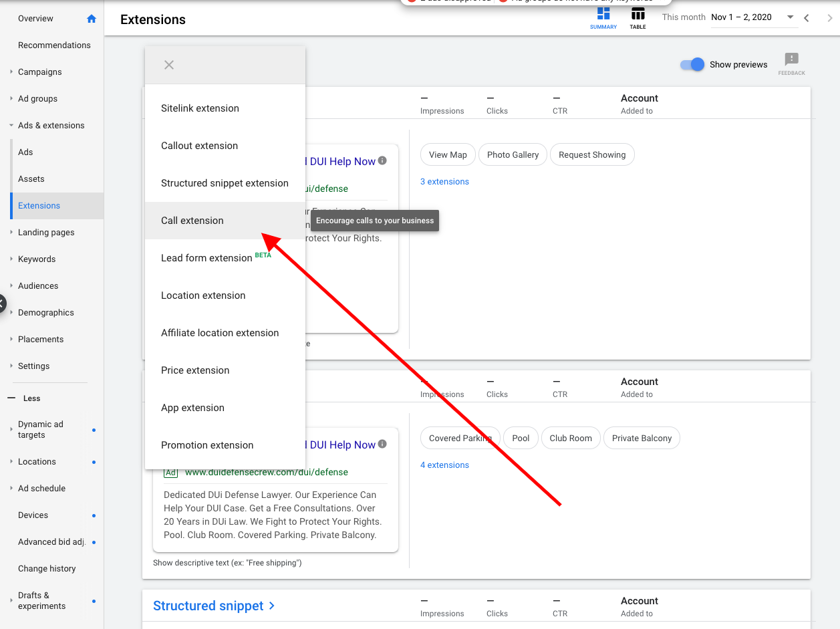Close the extension type menu
This screenshot has width=840, height=629.
169,65
